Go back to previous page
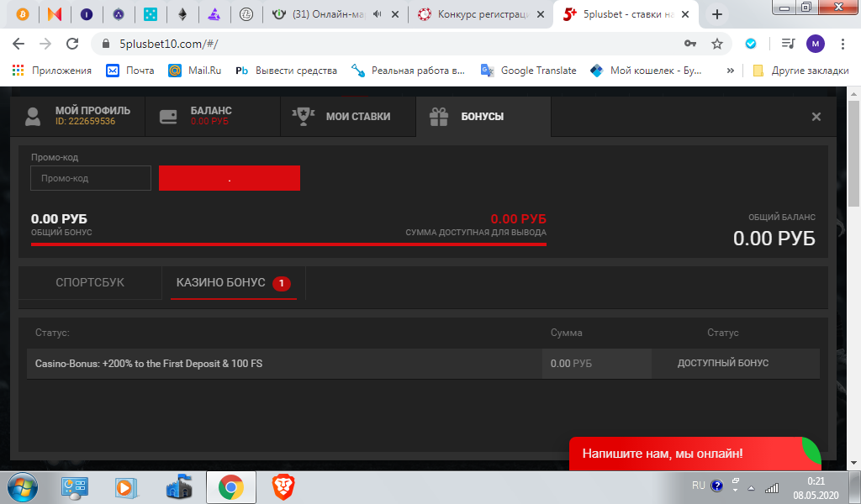The width and height of the screenshot is (861, 504). tap(18, 44)
